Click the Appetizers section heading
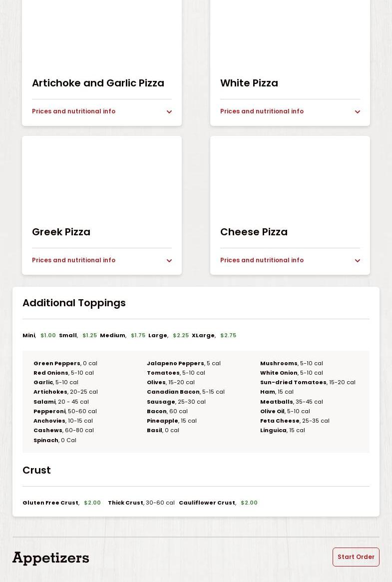Screen dimensions: 392x582 tap(51, 558)
